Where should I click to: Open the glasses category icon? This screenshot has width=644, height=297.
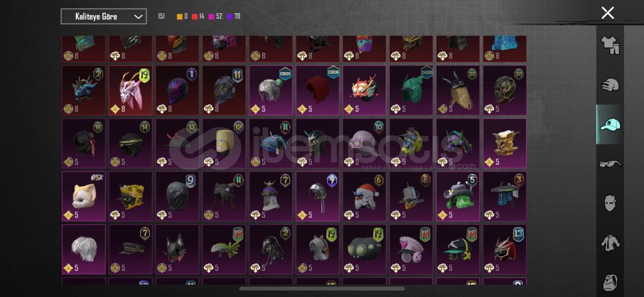pyautogui.click(x=610, y=164)
